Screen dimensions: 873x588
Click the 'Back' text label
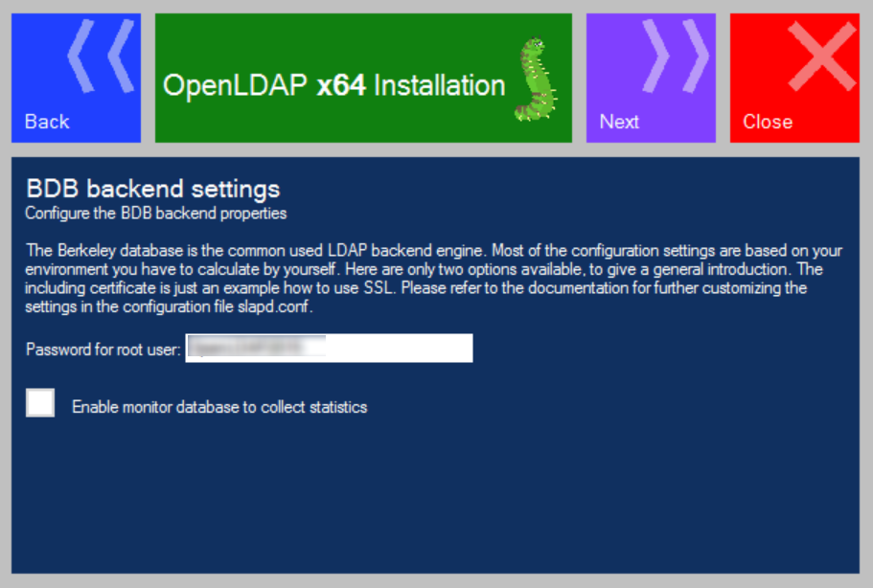[47, 122]
